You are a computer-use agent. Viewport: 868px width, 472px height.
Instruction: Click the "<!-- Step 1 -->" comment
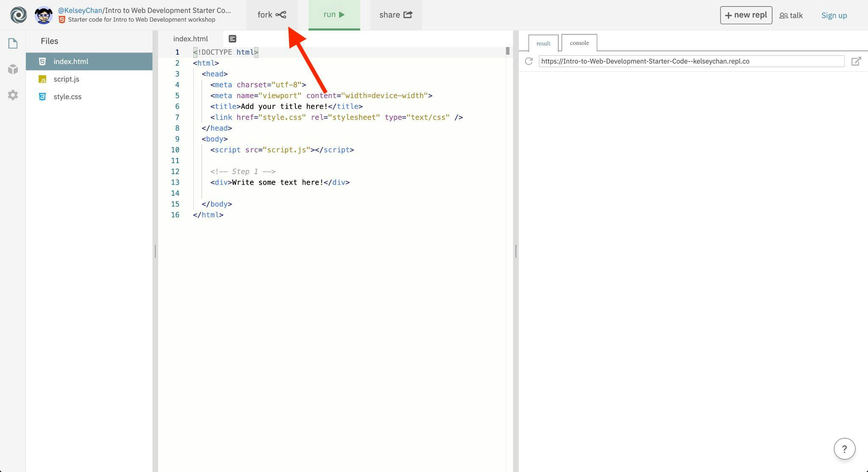(x=243, y=172)
